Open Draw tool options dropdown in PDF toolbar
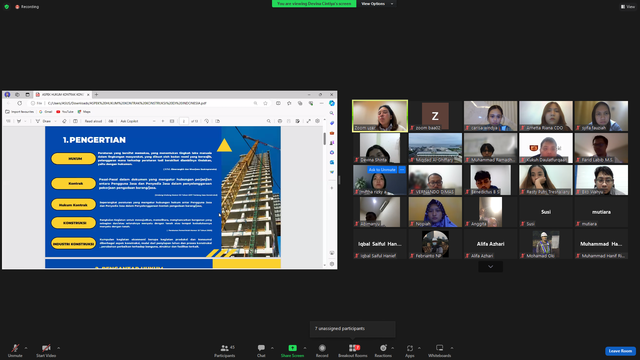This screenshot has height=360, width=640. tap(56, 121)
